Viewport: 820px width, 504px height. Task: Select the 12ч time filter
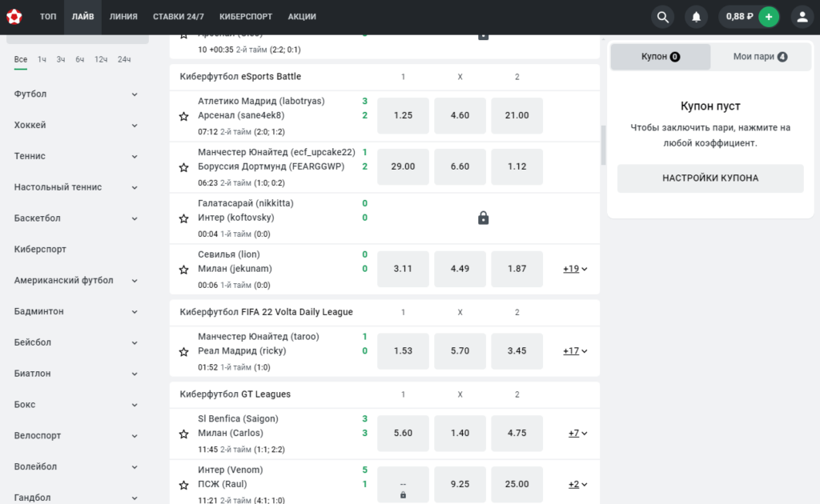click(x=101, y=59)
